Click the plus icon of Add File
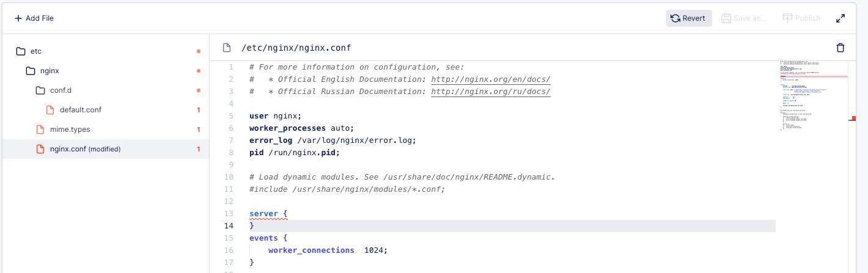The image size is (868, 273). pyautogui.click(x=18, y=18)
